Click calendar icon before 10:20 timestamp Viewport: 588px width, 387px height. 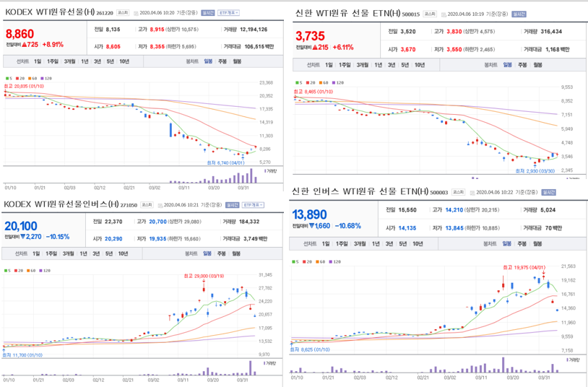[136, 13]
